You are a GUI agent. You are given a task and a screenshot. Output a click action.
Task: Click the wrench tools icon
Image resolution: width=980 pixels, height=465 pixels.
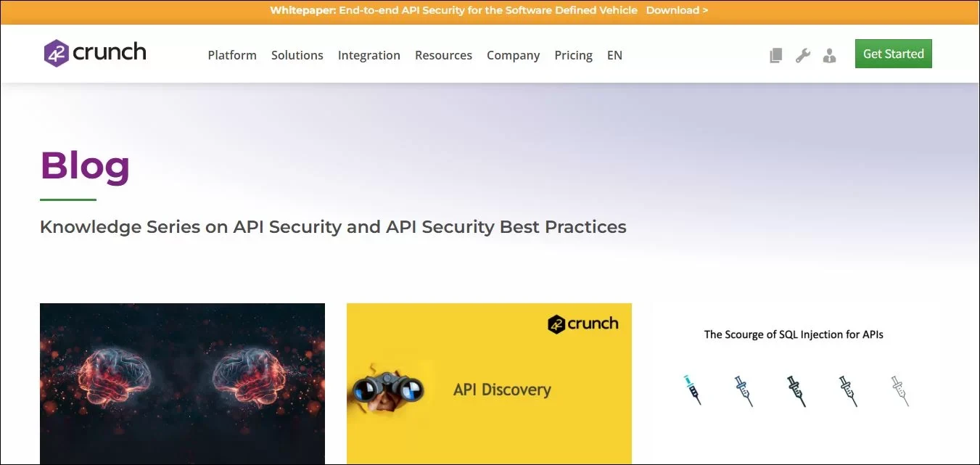click(803, 55)
